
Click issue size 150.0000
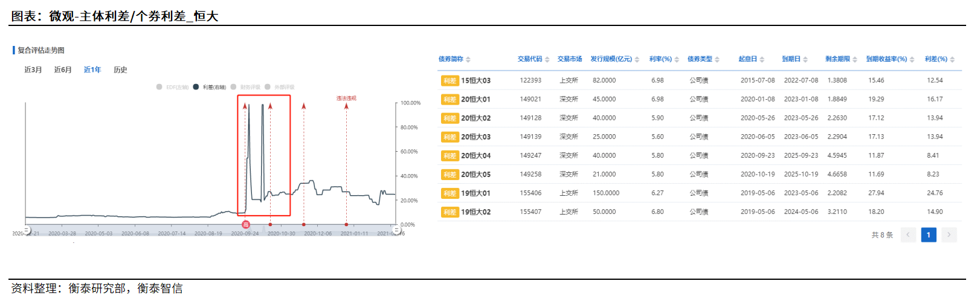(x=606, y=193)
